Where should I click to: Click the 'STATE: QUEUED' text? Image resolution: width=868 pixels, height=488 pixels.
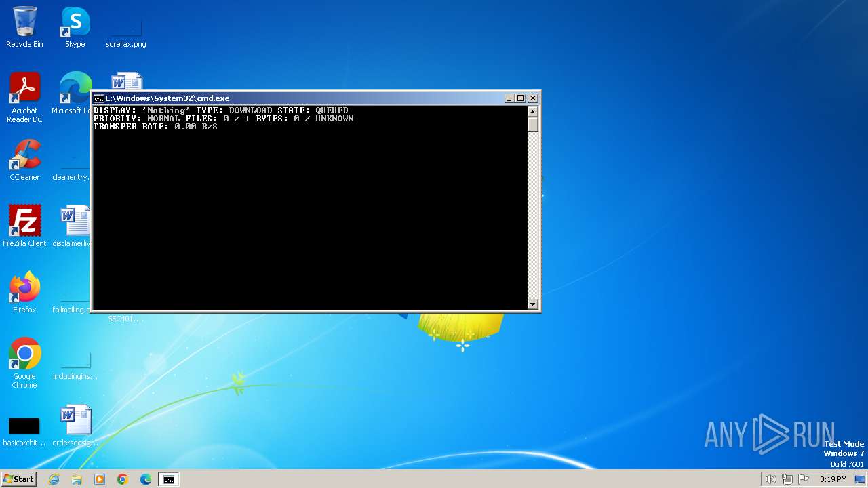point(313,110)
